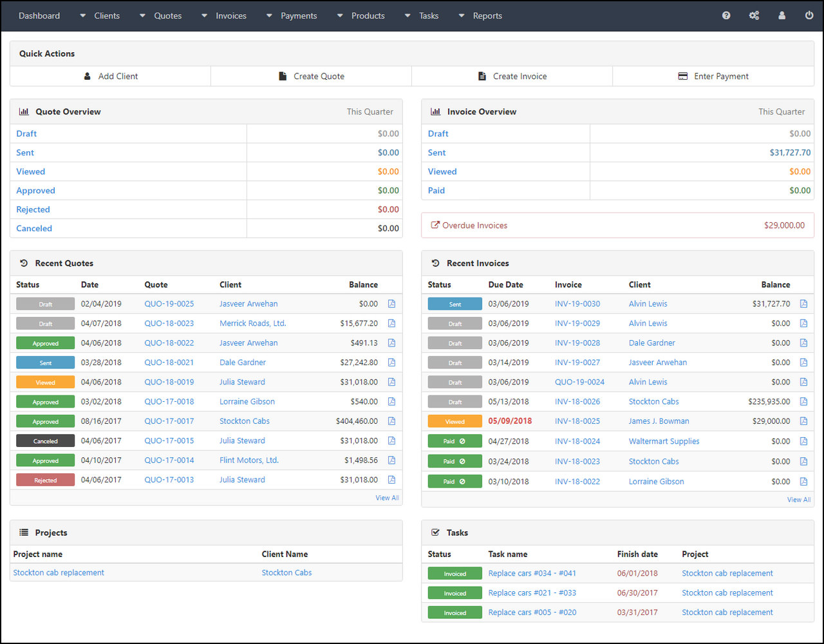Open task Replace cars #034 - #041

click(x=532, y=573)
